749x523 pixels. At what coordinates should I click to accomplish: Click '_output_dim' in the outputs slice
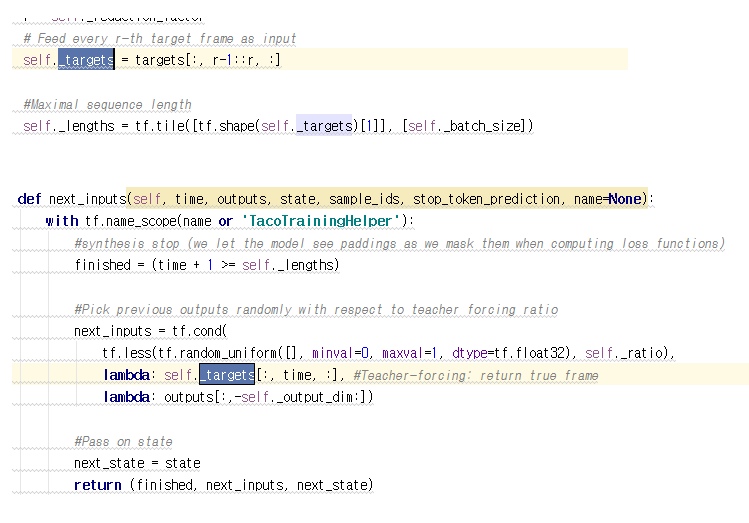pyautogui.click(x=314, y=397)
